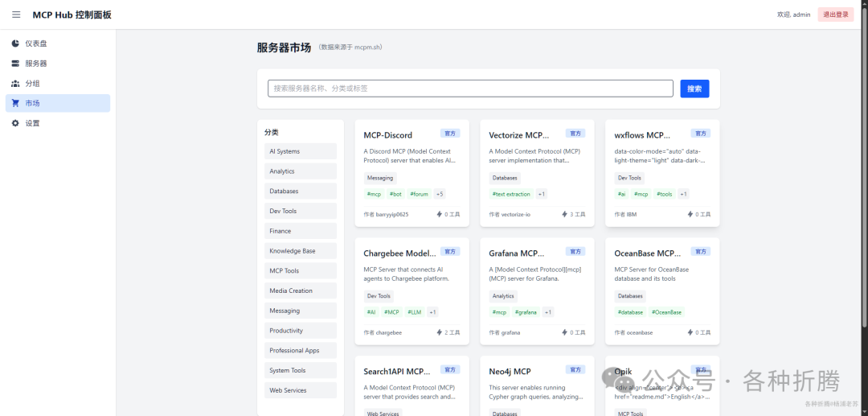Filter by AI Systems category
The height and width of the screenshot is (416, 868).
[301, 151]
